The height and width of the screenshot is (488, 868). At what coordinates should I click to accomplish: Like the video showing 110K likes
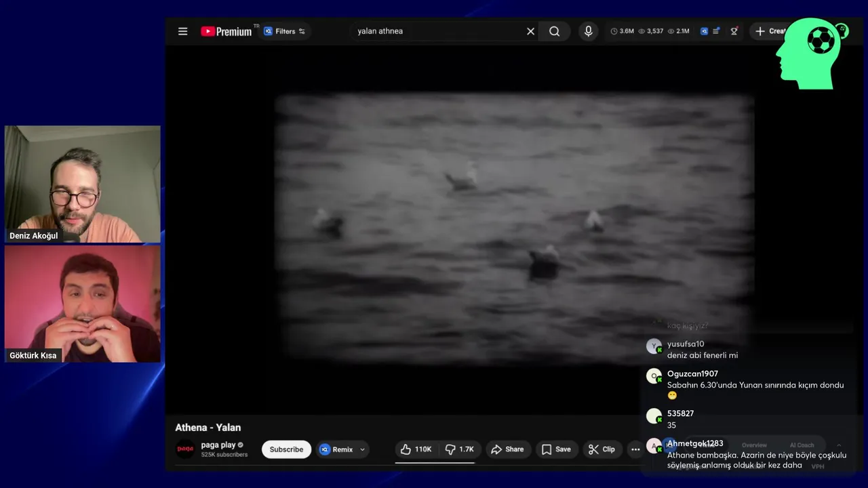click(416, 449)
